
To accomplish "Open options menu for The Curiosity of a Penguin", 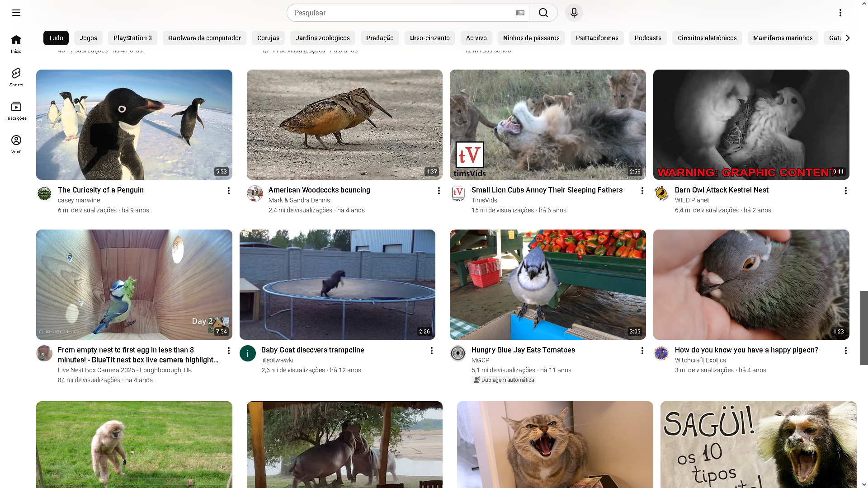I will (x=229, y=191).
